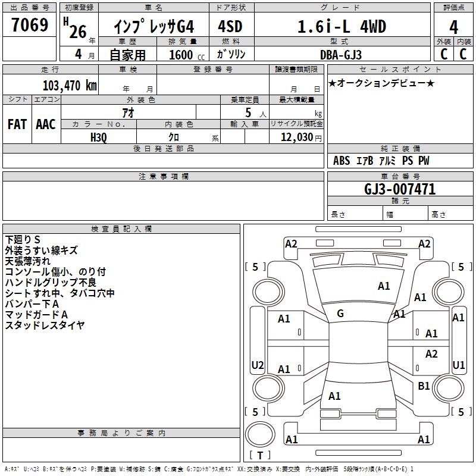The width and height of the screenshot is (476, 476).
Task: Select the car name インプレッサG4
Action: tap(154, 27)
